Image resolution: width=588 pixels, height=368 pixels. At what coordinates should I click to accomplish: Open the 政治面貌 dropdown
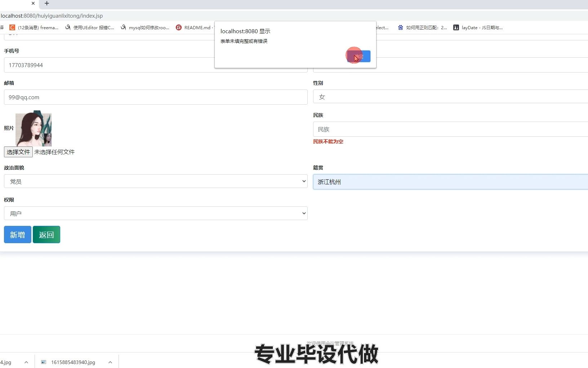pos(156,181)
